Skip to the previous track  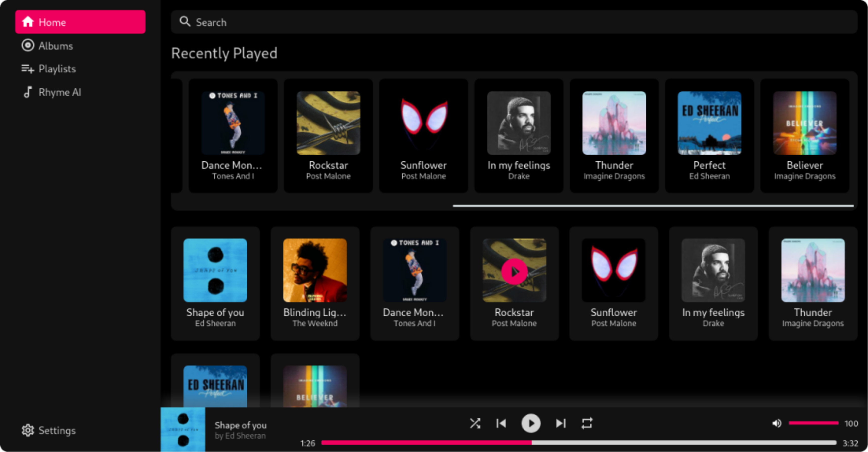(501, 423)
